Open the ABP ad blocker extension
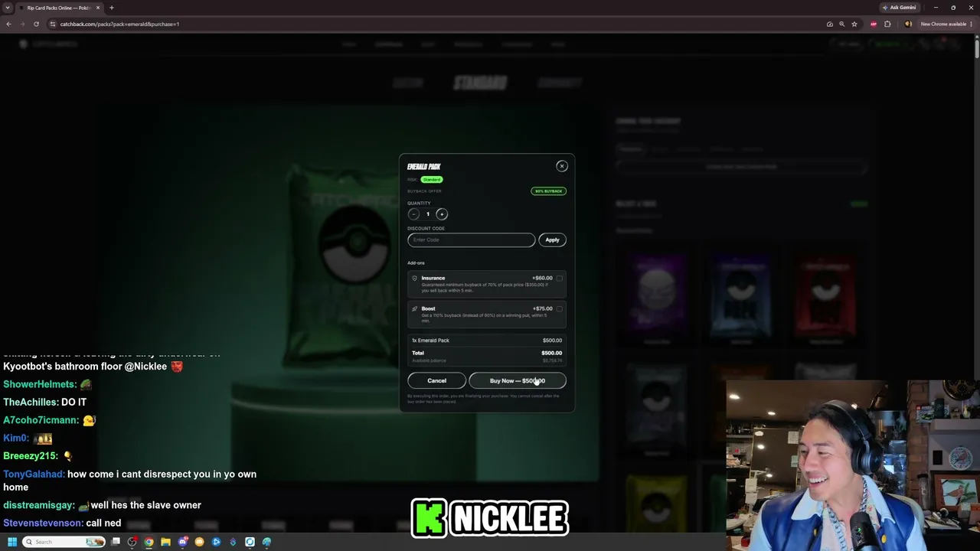980x551 pixels. [874, 24]
